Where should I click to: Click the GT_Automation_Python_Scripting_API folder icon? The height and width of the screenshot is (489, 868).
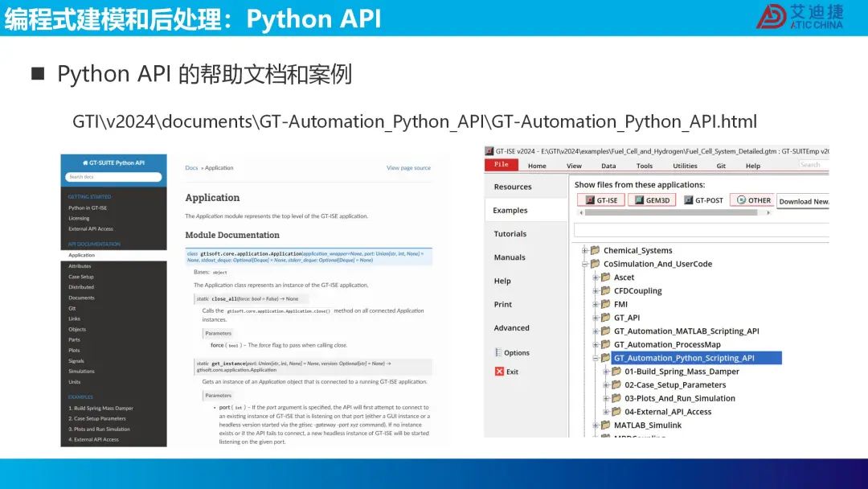606,358
